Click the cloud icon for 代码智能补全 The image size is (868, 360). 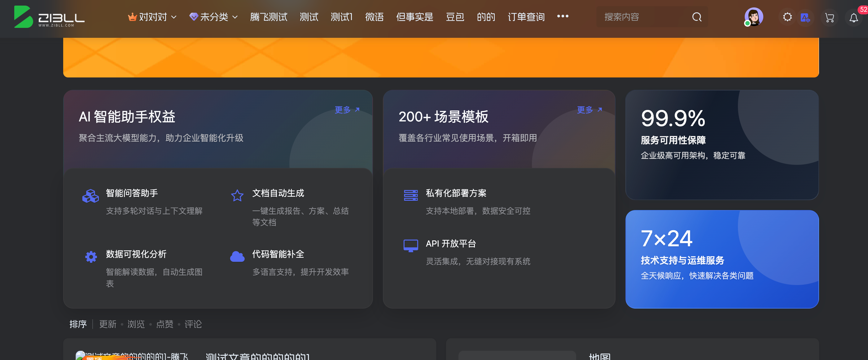[x=237, y=257]
